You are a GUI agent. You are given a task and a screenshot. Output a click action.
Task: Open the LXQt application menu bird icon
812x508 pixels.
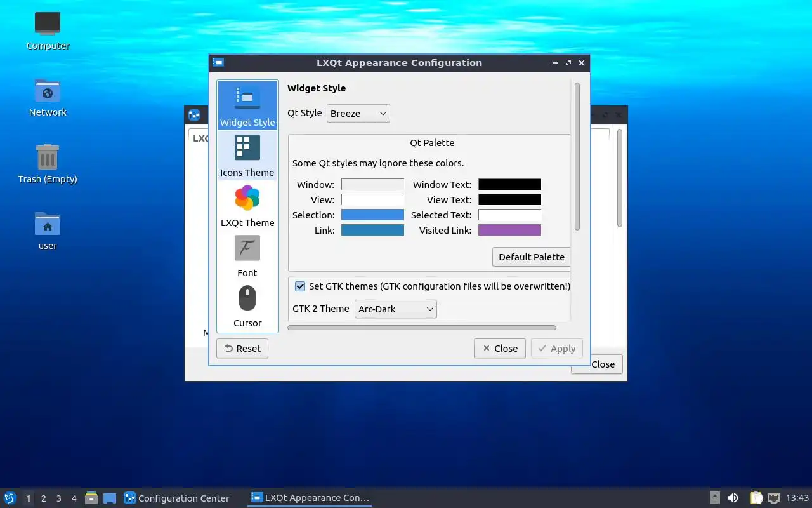(10, 498)
